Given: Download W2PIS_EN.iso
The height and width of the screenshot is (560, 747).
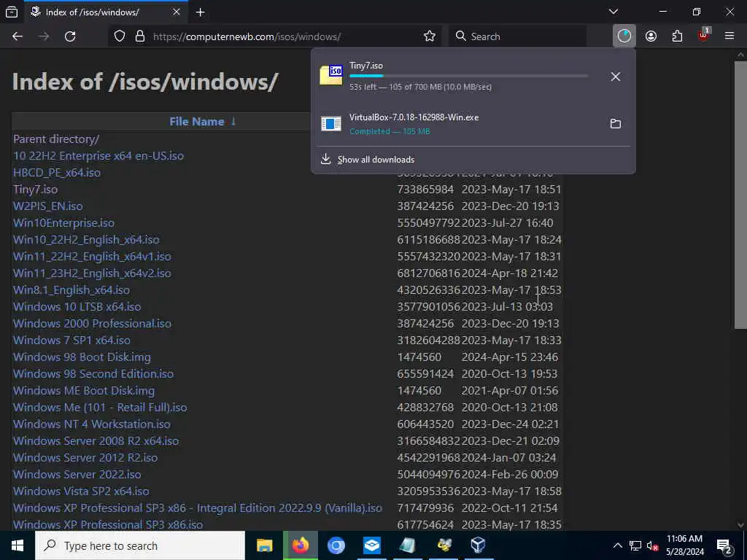Looking at the screenshot, I should click(x=48, y=206).
